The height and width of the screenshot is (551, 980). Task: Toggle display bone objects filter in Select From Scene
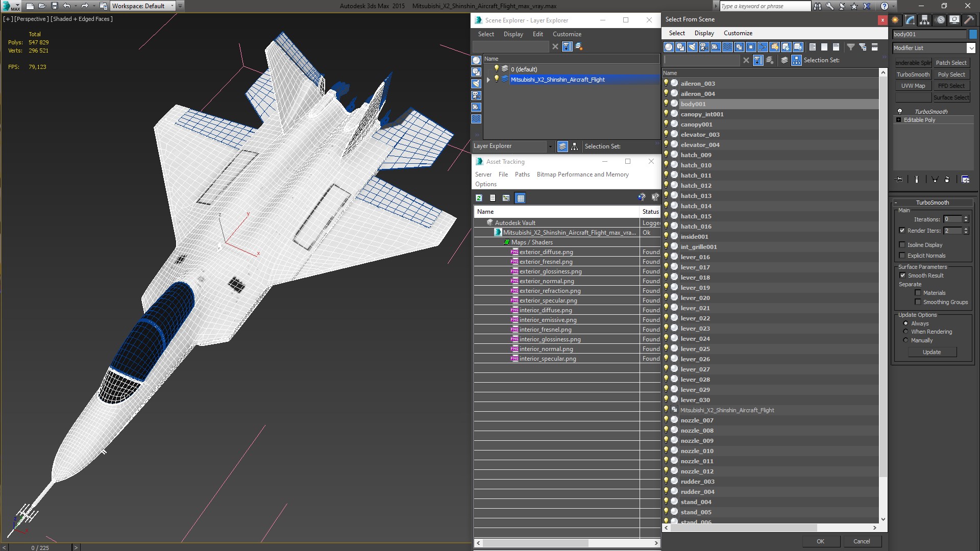click(763, 47)
